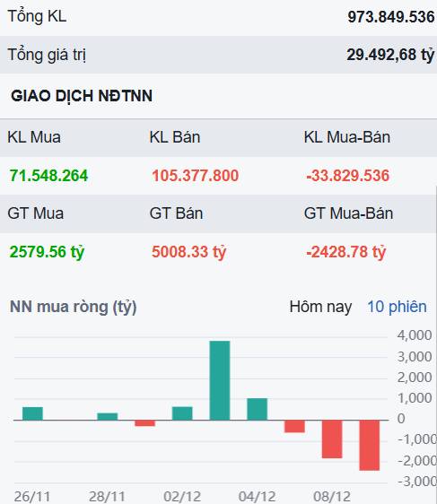Click the 1,000 y-axis label
437x504 pixels.
tap(415, 398)
